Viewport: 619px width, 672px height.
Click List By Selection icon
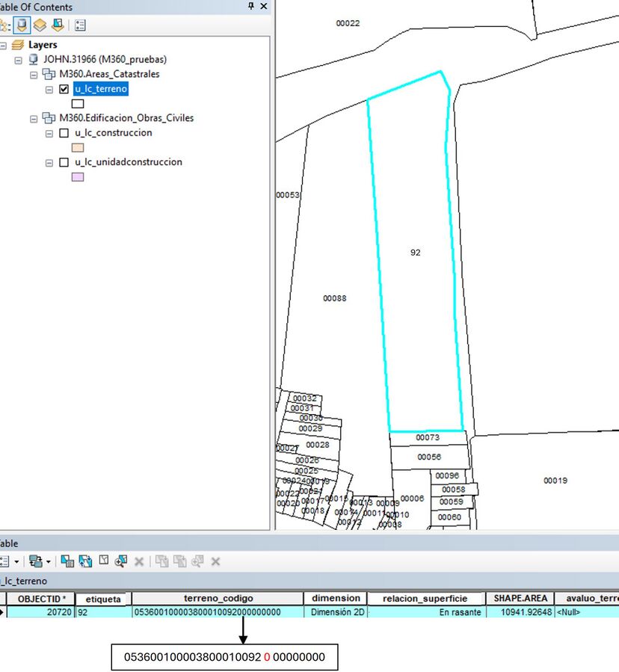pos(58,25)
